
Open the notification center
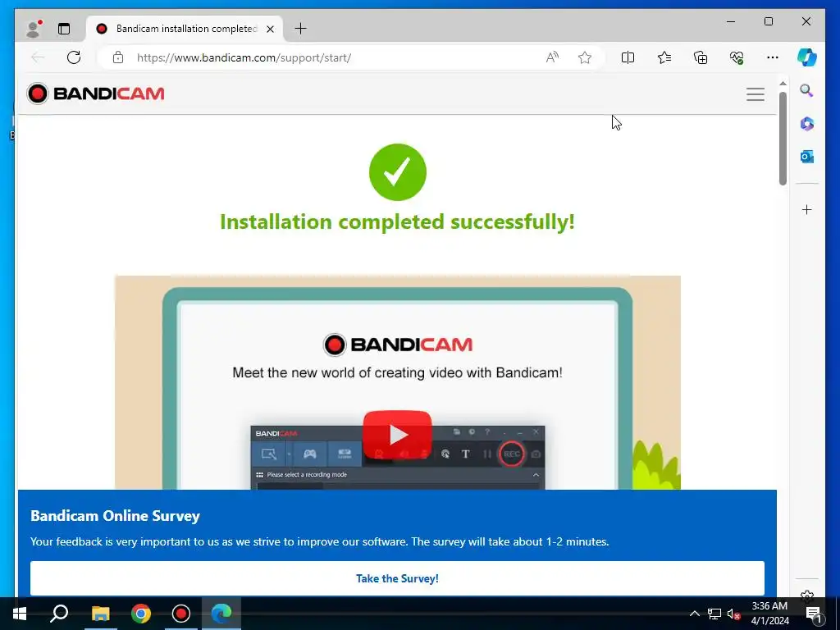tap(814, 614)
